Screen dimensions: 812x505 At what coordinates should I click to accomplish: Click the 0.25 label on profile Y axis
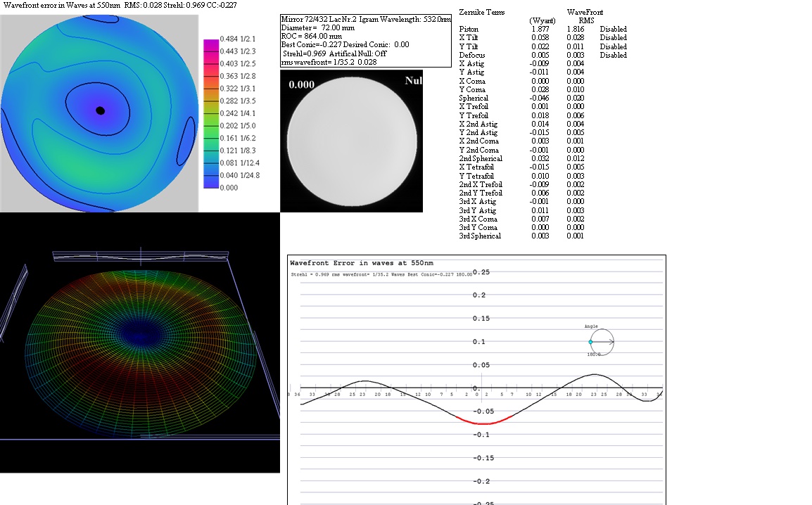tap(481, 272)
